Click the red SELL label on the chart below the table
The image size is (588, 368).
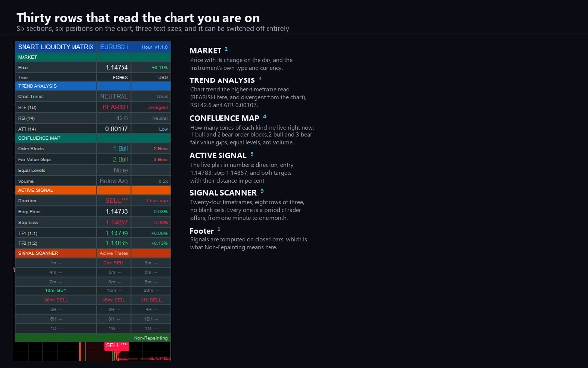[x=117, y=346]
